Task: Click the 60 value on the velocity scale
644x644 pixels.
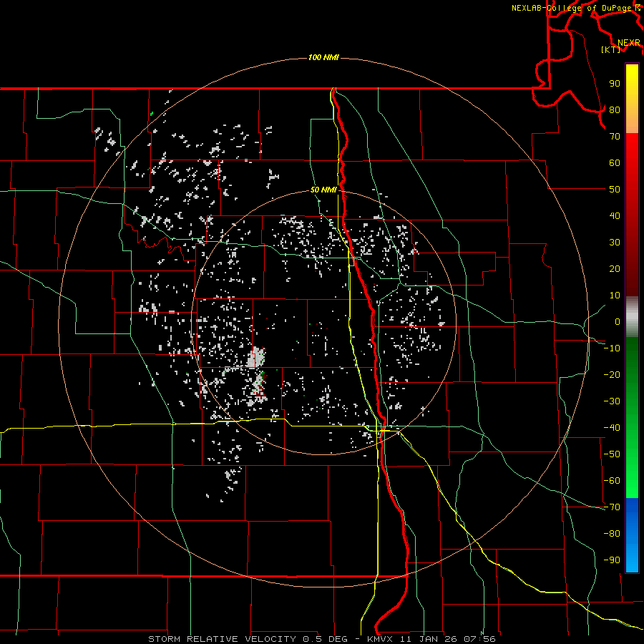Action: 615,162
